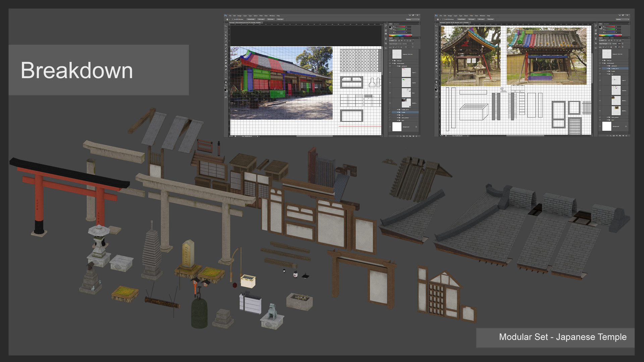
Task: Click the Fit Screen button
Action: coord(261,19)
